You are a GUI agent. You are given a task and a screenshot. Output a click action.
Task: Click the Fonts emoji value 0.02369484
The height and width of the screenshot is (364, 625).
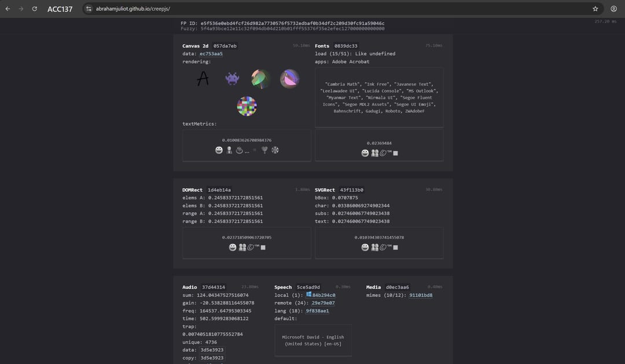[x=379, y=143]
